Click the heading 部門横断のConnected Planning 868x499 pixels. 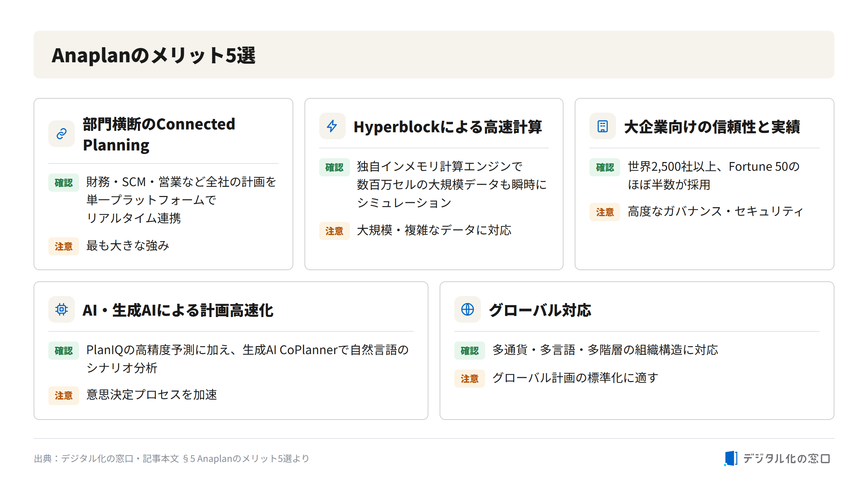pyautogui.click(x=159, y=134)
